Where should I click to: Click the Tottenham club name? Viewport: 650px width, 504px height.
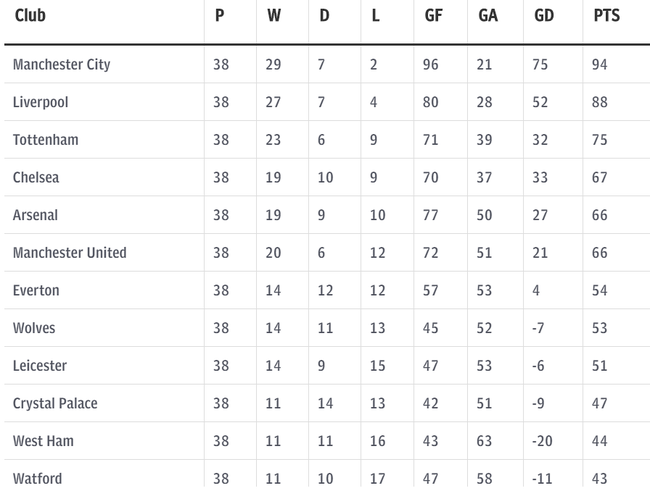pos(46,140)
